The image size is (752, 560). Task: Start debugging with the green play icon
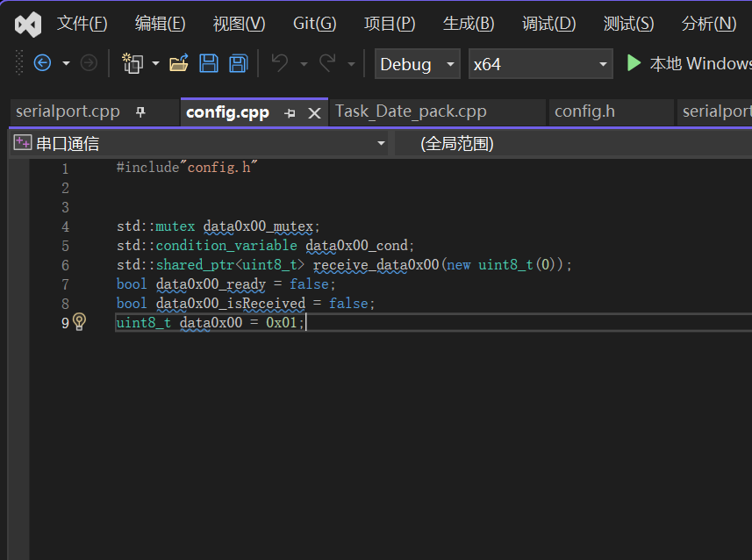click(x=634, y=63)
